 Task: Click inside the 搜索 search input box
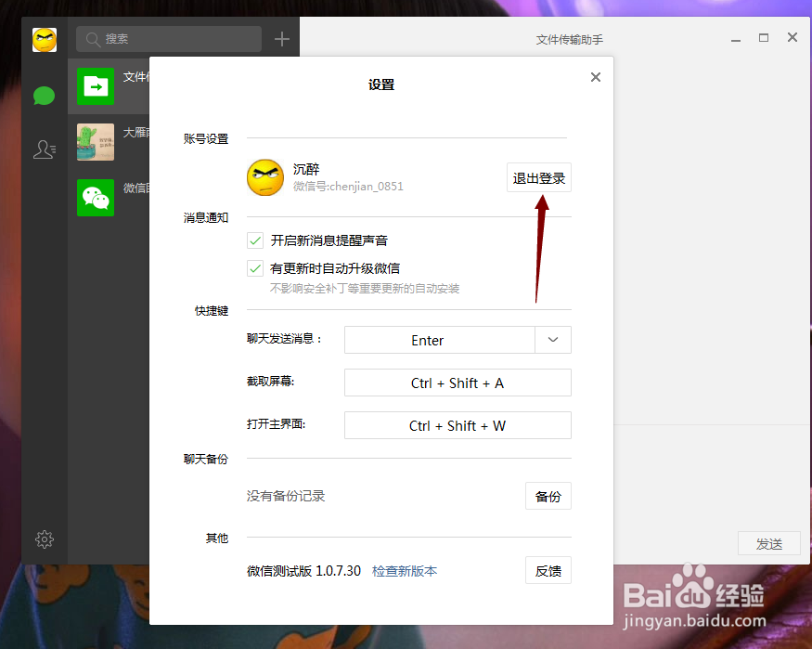172,40
